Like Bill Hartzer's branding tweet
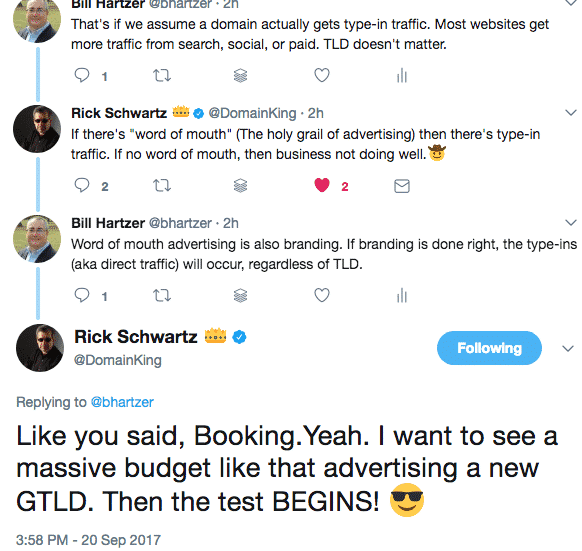Screen dimensions: 582x551 click(322, 296)
